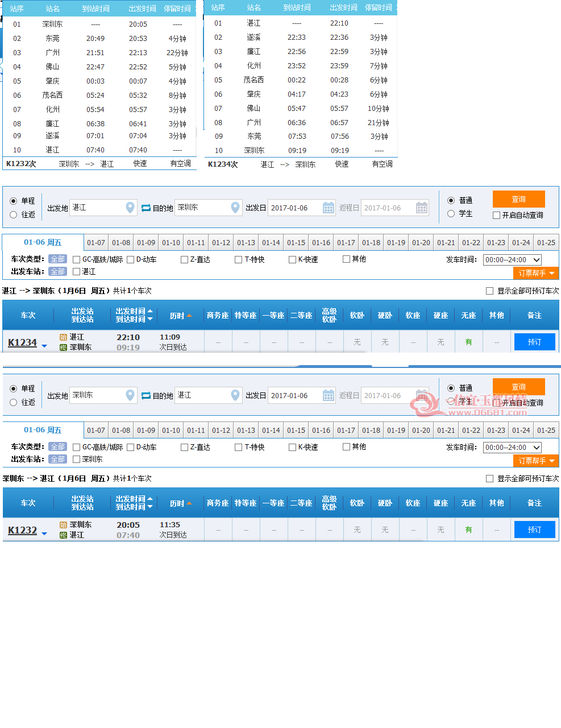Click the 历时 sort arrow in the K1232 results table

click(x=189, y=503)
